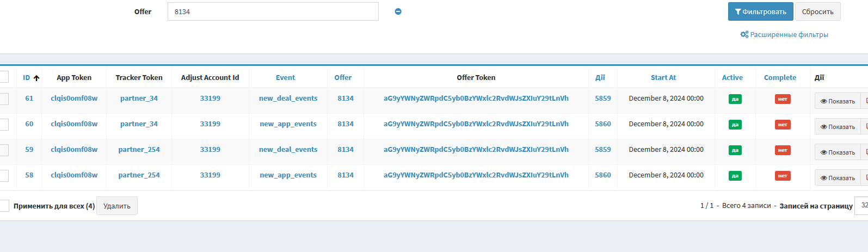The image size is (868, 252).
Task: Click Adjust Account Id 33199 in row 59
Action: (210, 150)
